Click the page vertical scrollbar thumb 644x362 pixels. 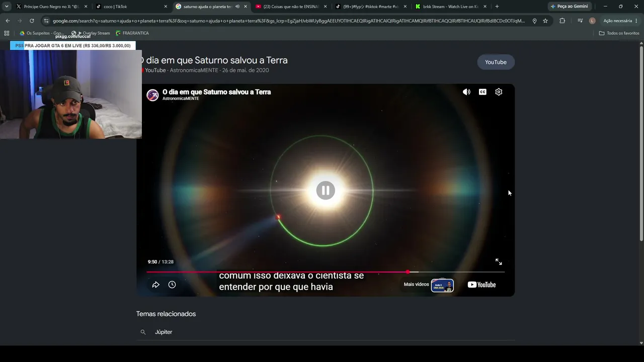coord(641,143)
